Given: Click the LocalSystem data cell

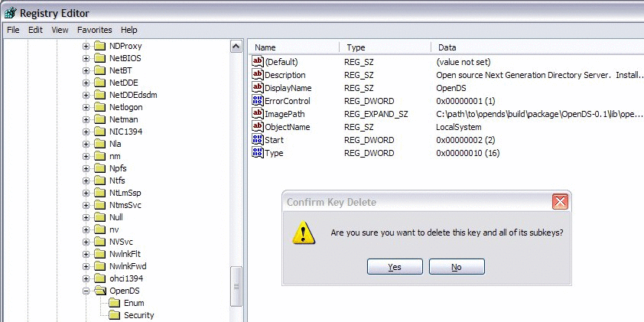Looking at the screenshot, I should [x=459, y=127].
